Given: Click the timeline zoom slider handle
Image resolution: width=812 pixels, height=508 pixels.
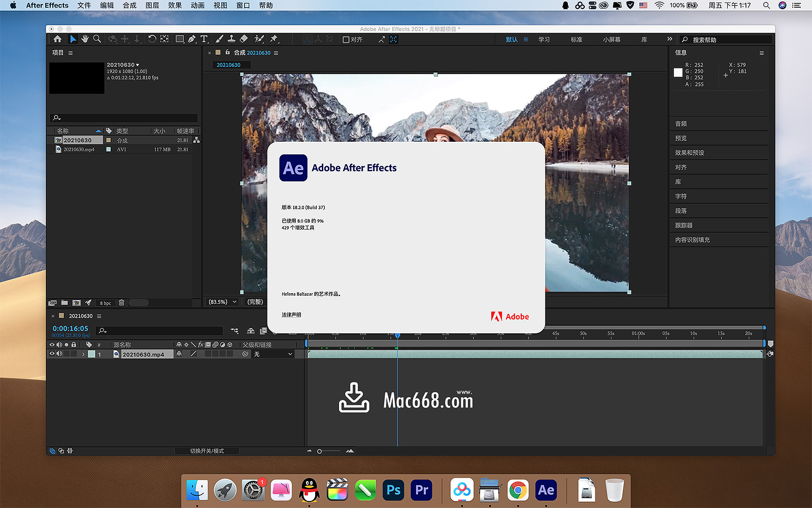Looking at the screenshot, I should pos(319,451).
